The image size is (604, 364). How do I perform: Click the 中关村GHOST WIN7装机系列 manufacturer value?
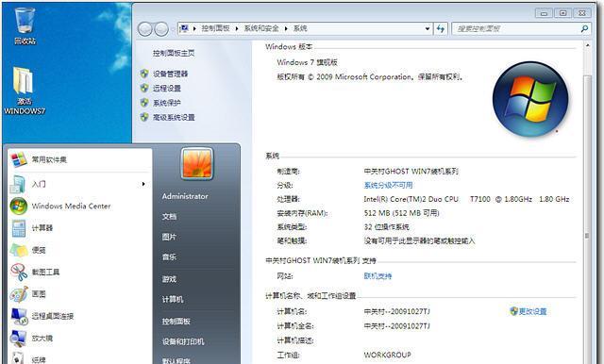click(x=411, y=172)
